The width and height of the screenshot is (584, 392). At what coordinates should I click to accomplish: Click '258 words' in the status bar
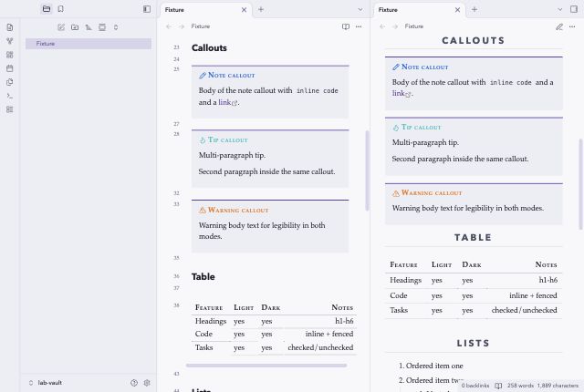tap(520, 386)
